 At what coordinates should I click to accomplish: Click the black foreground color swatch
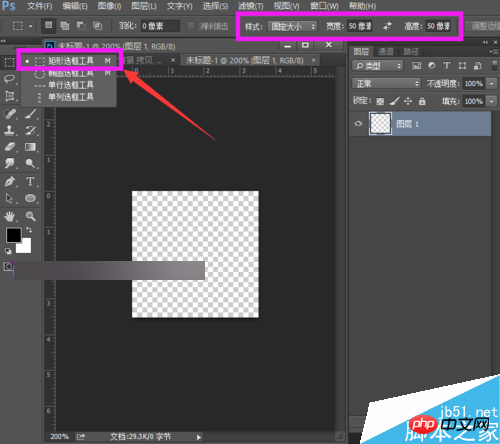coord(14,235)
